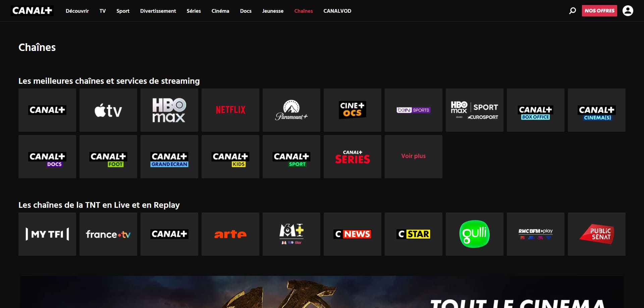Go to the TV menu item
Screen dimensions: 644x308
(x=103, y=11)
